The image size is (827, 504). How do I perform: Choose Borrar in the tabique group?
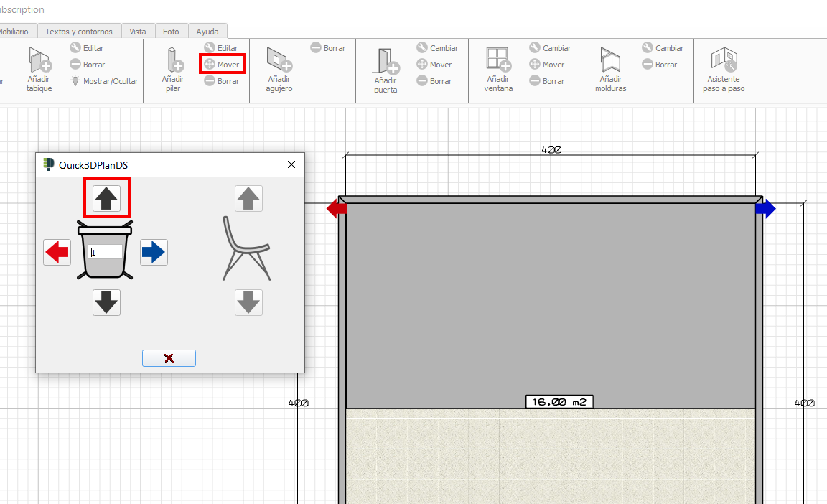(88, 65)
